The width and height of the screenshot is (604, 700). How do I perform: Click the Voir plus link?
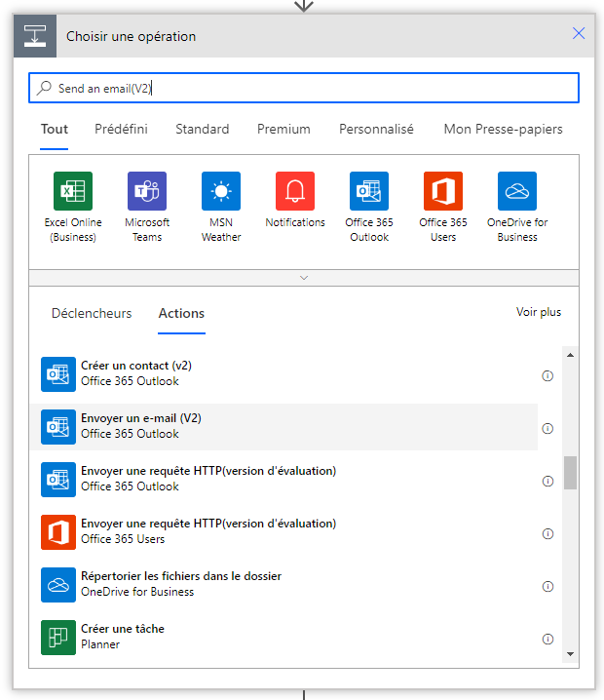(x=539, y=312)
